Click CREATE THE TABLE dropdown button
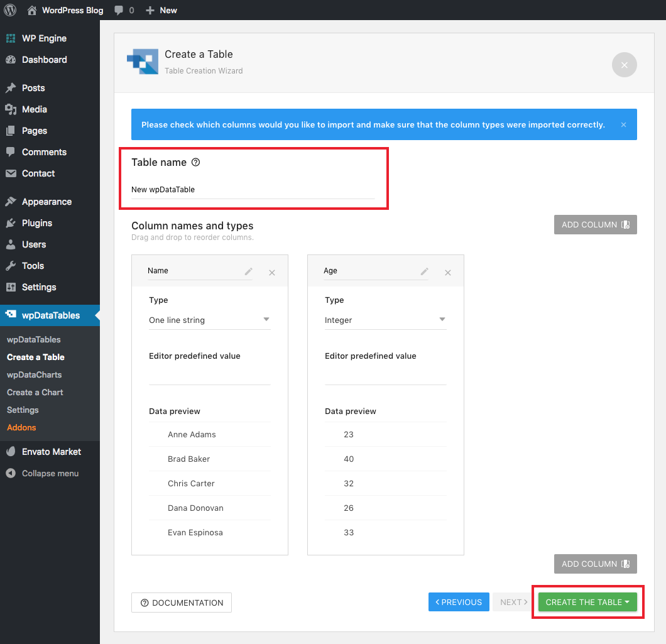Image resolution: width=666 pixels, height=644 pixels. pos(587,602)
